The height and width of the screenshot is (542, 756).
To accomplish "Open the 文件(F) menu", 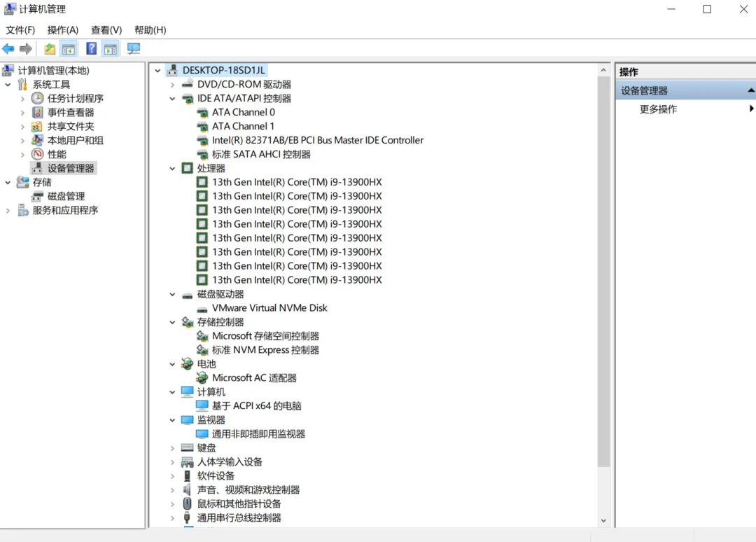I will (x=20, y=30).
